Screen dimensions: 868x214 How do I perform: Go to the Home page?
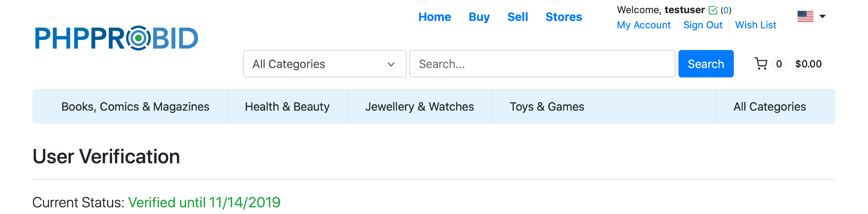click(434, 17)
